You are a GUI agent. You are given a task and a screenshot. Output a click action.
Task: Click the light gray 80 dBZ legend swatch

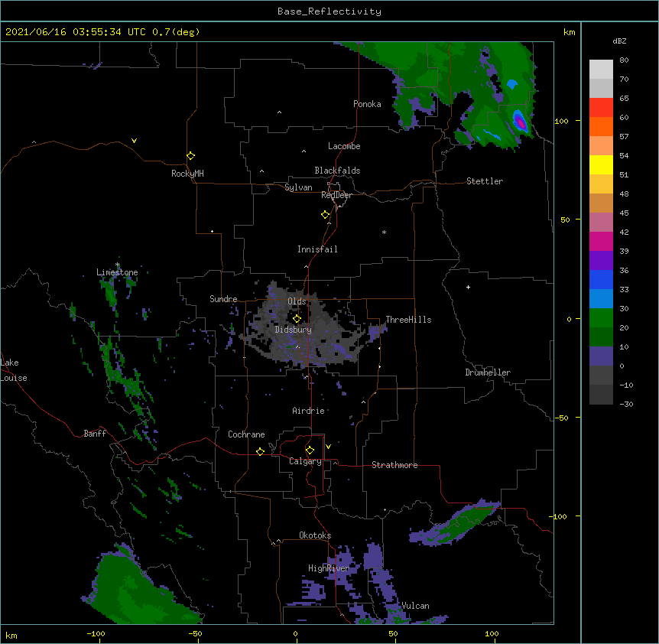click(x=601, y=70)
